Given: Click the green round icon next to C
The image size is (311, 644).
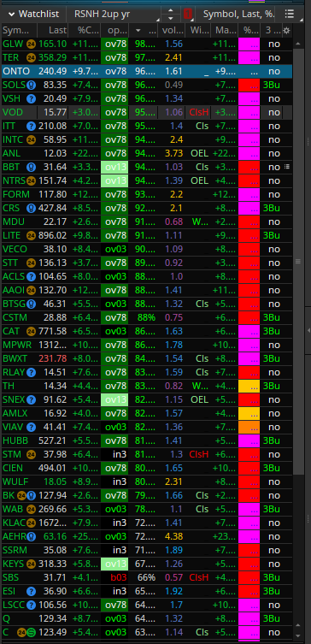Looking at the screenshot, I should 32,632.
